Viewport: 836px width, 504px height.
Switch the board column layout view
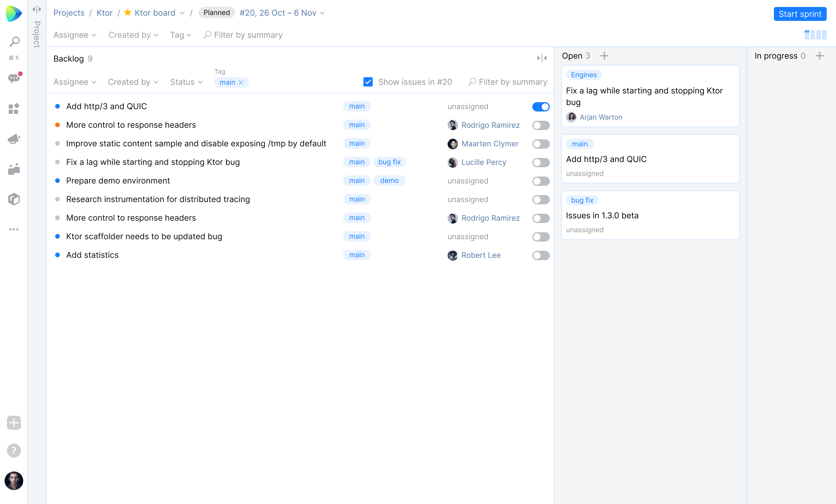(x=815, y=35)
